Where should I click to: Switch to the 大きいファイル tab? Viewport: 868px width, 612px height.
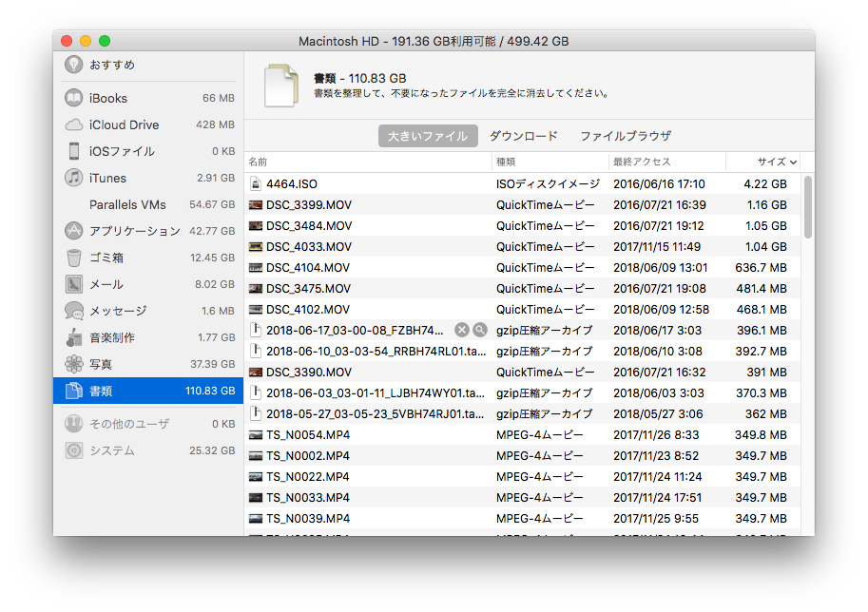[428, 136]
